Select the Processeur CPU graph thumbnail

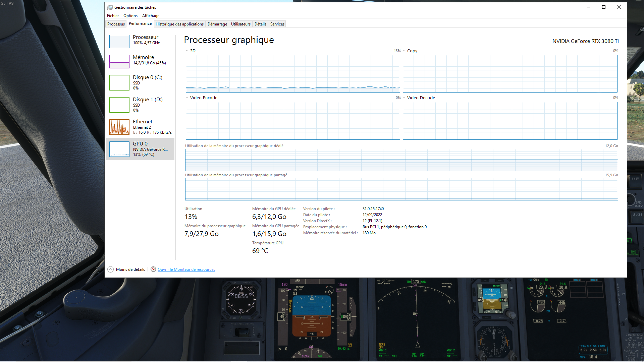coord(119,42)
